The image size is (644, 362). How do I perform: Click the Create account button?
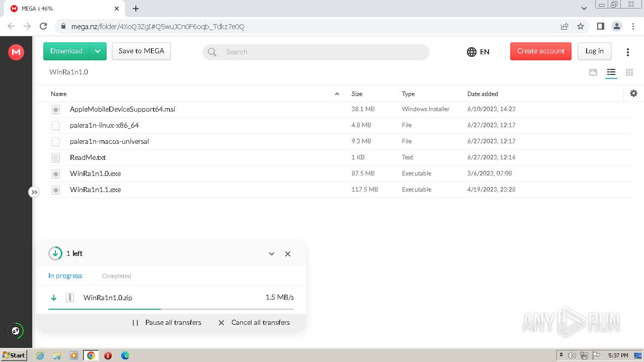click(541, 51)
